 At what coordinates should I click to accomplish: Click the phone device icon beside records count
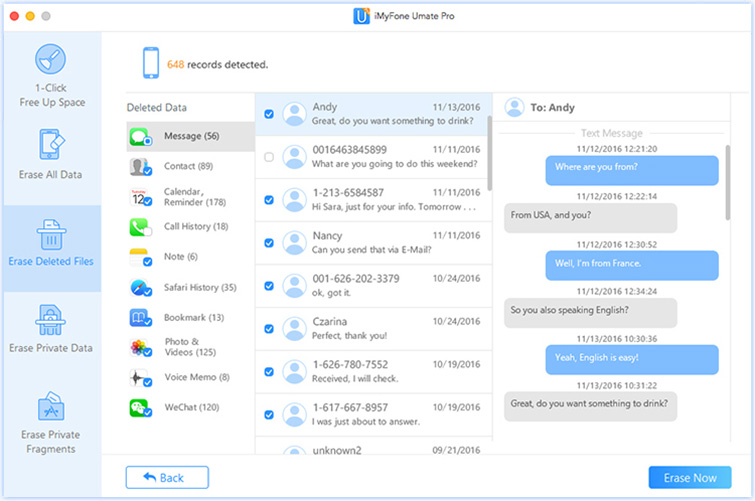(x=151, y=63)
